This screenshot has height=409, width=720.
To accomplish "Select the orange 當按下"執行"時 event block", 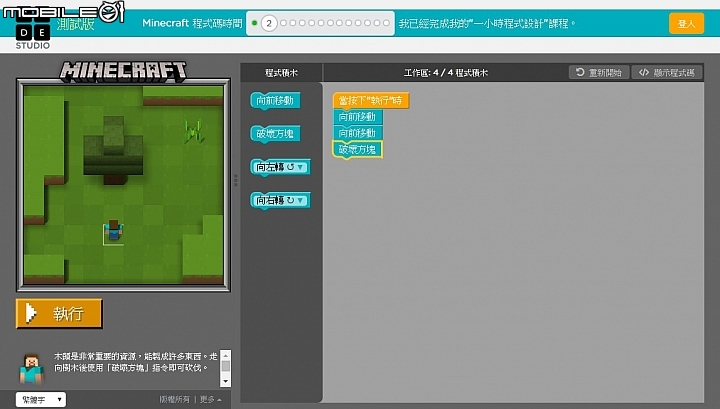I will (371, 101).
